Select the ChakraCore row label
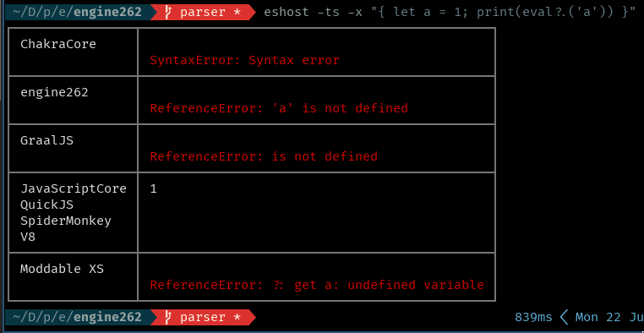 point(58,44)
